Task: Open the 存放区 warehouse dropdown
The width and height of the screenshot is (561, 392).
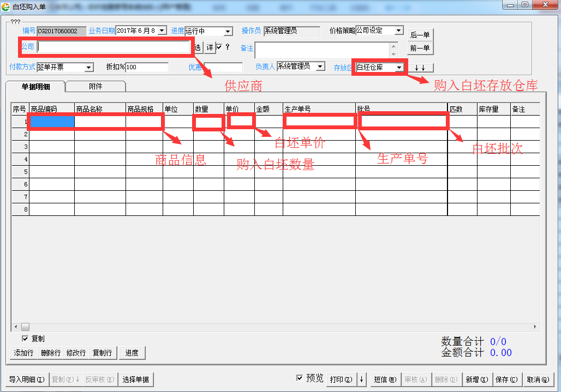Action: click(x=399, y=67)
